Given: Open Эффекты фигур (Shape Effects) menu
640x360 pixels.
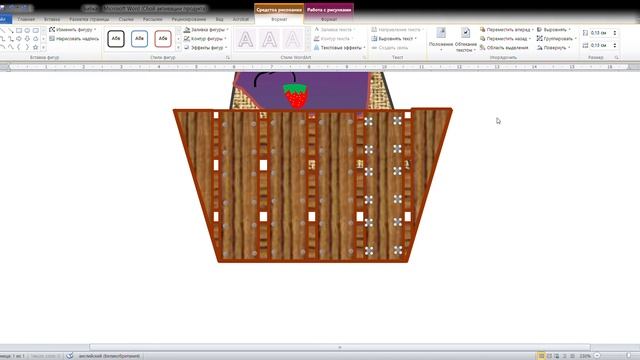Looking at the screenshot, I should (x=206, y=48).
